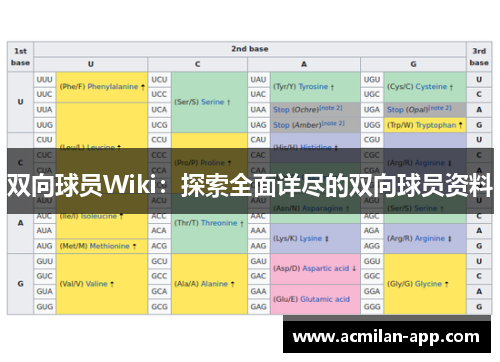Click the '1st base' table header
Viewport: 500px width, 362px height.
click(20, 57)
